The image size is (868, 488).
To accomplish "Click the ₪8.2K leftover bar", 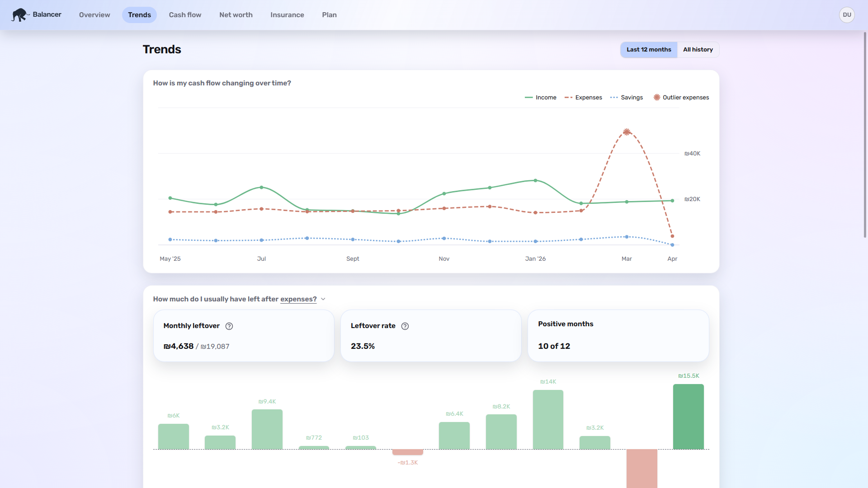I will coord(501,432).
